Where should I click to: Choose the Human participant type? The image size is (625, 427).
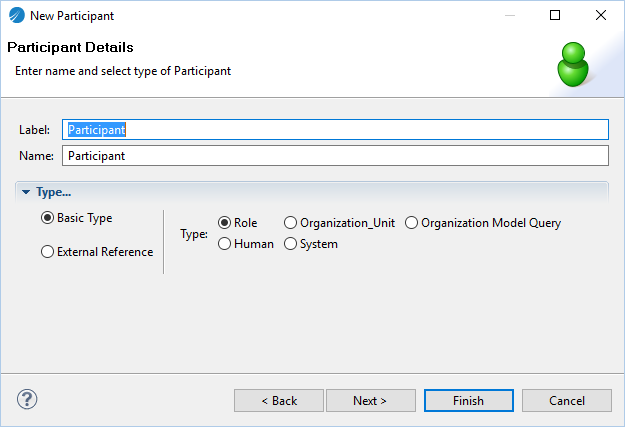click(x=224, y=244)
